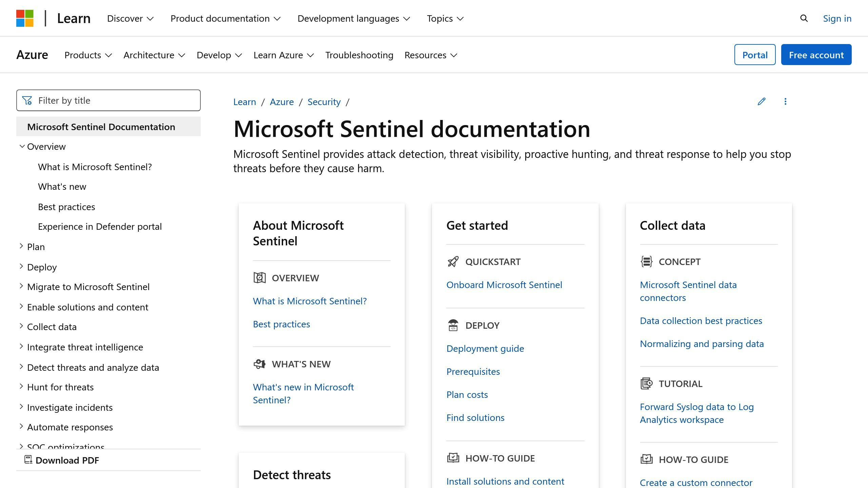
Task: Open Experience in Defender portal
Action: (x=100, y=226)
